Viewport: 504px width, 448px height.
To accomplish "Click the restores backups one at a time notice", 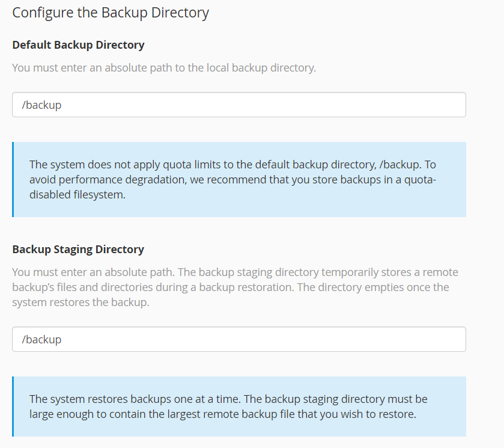I will pos(239,407).
